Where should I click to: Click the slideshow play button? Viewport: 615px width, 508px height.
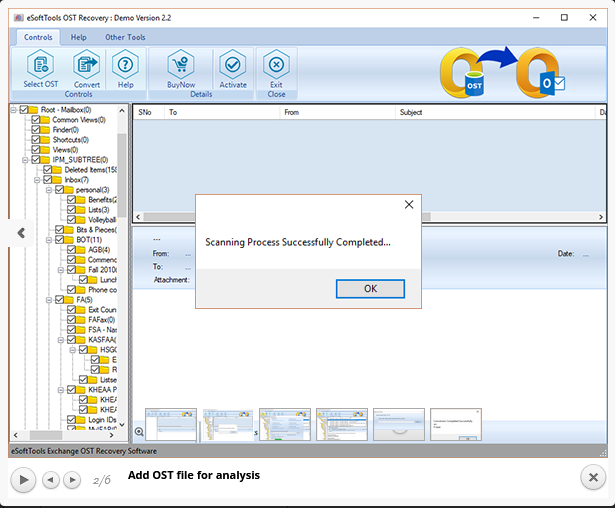point(23,479)
